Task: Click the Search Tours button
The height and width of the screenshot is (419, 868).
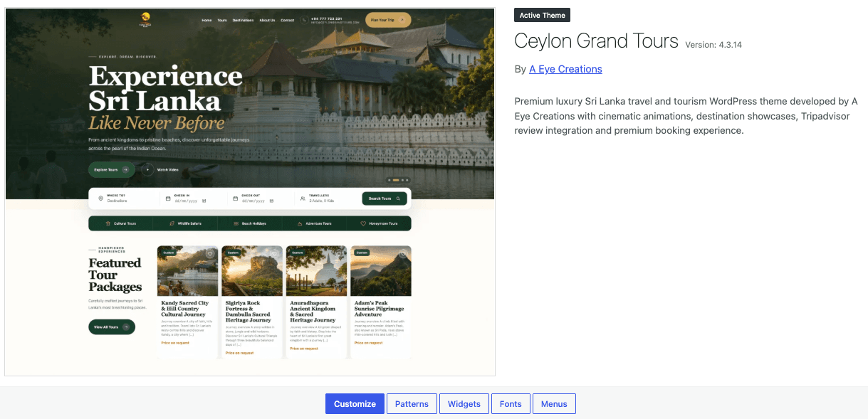Action: tap(385, 198)
